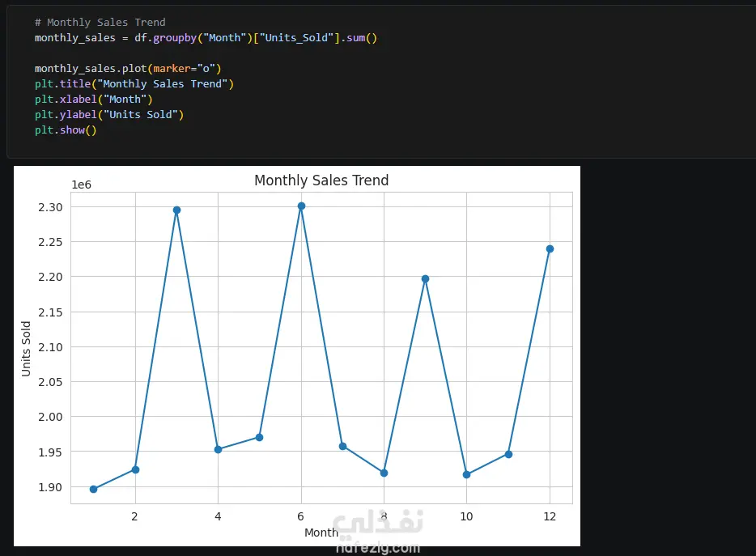Screen dimensions: 756x556
Task: Click the lowest data point at month 1
Action: point(94,489)
